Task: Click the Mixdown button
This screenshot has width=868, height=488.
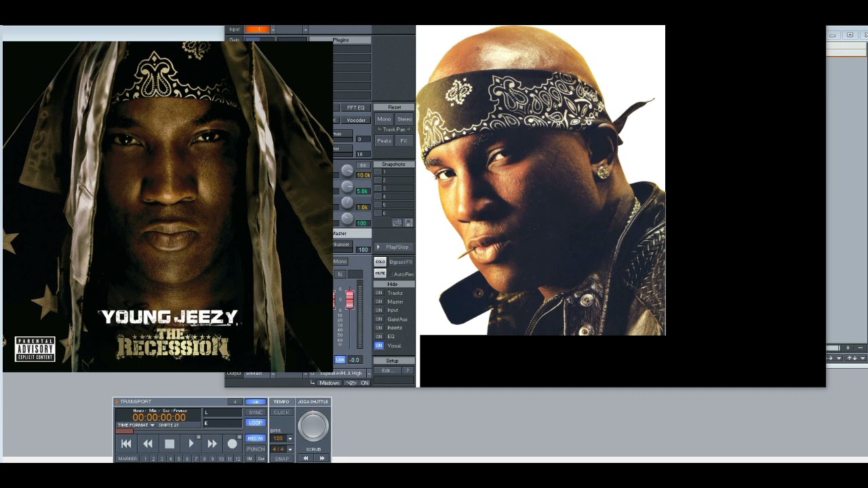Action: click(x=330, y=383)
